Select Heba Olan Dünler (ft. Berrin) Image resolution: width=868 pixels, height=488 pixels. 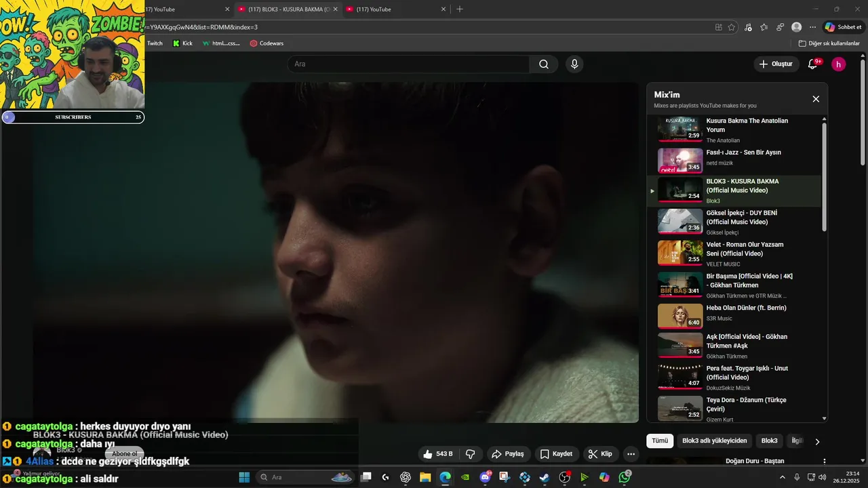pos(735,316)
